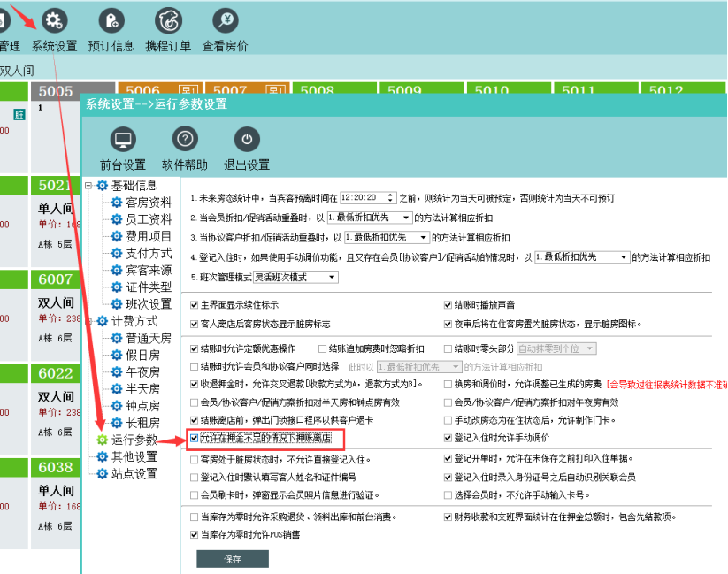728x574 pixels.
Task: Click the 退出设置 power icon
Action: coord(247,140)
